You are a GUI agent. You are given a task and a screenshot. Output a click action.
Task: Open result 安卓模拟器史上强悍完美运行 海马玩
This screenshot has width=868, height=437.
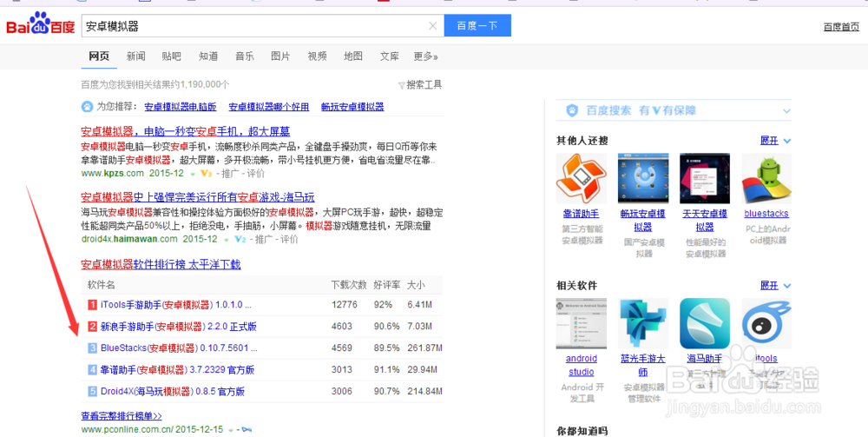[198, 197]
